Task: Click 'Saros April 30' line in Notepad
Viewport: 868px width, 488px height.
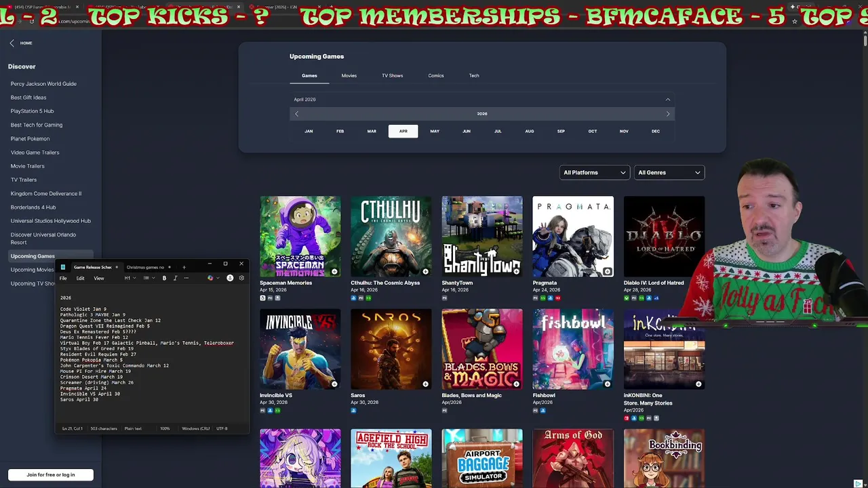Action: coord(79,400)
